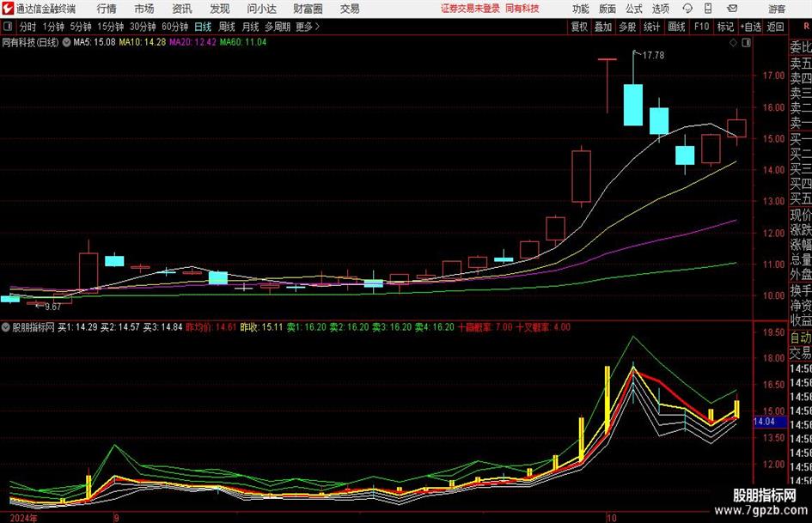
Task: Open the 功能 menu
Action: pyautogui.click(x=581, y=9)
